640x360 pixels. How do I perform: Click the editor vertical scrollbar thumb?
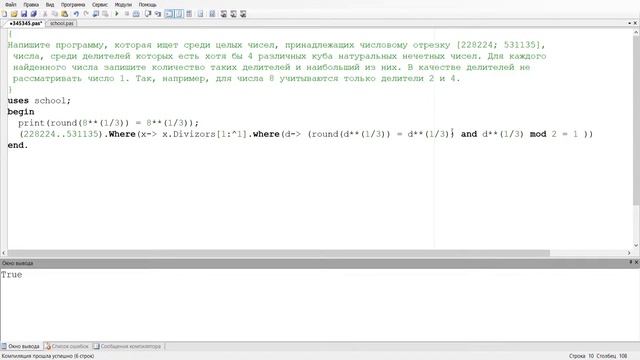[636, 120]
